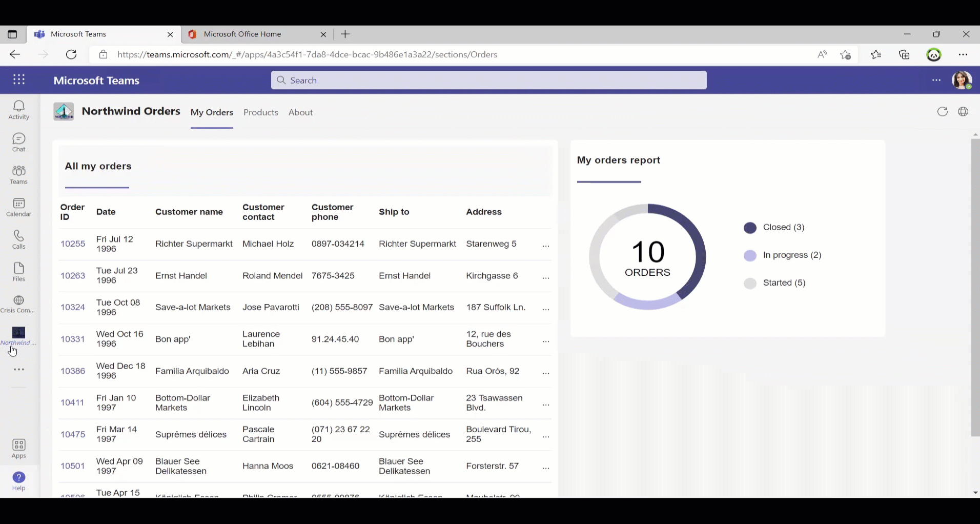Open the Calls section

click(18, 239)
